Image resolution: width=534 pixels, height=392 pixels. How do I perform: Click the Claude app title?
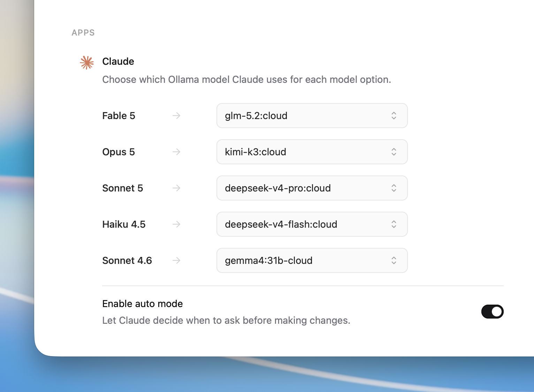click(x=118, y=61)
